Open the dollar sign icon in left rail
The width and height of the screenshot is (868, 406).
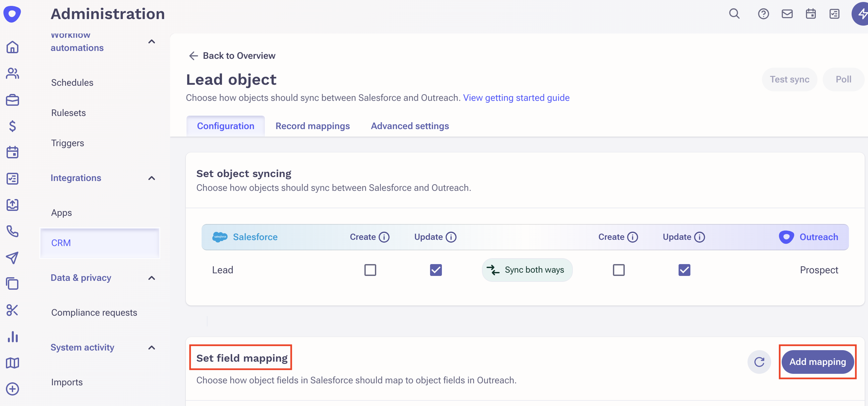[x=12, y=126]
